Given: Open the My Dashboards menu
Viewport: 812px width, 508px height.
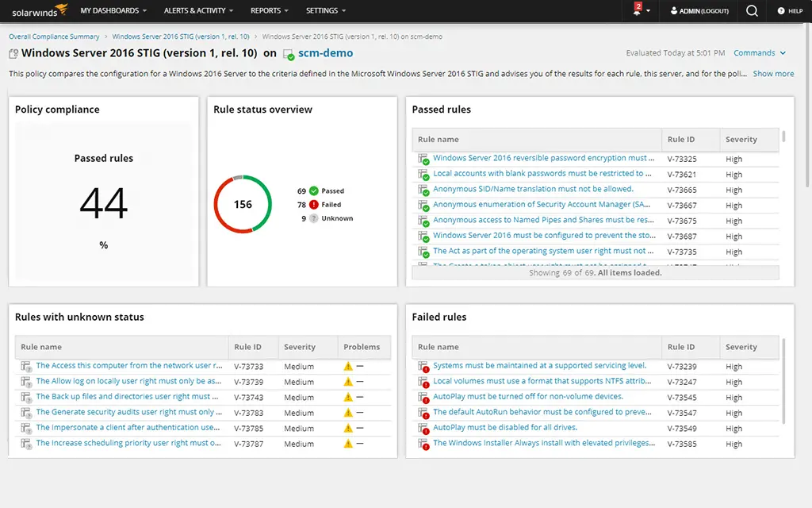Looking at the screenshot, I should (x=113, y=10).
